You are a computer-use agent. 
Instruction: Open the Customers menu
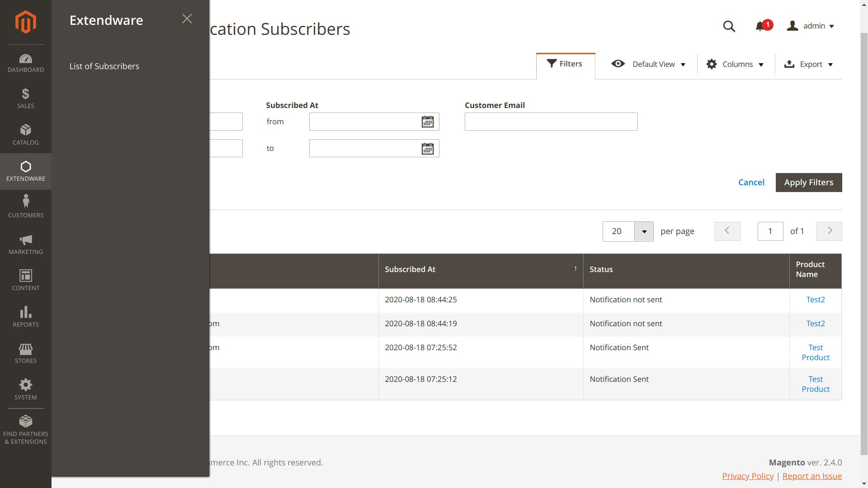(26, 207)
